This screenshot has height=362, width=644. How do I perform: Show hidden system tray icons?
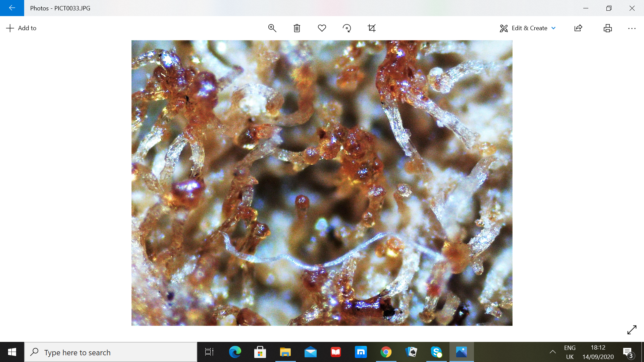tap(553, 352)
